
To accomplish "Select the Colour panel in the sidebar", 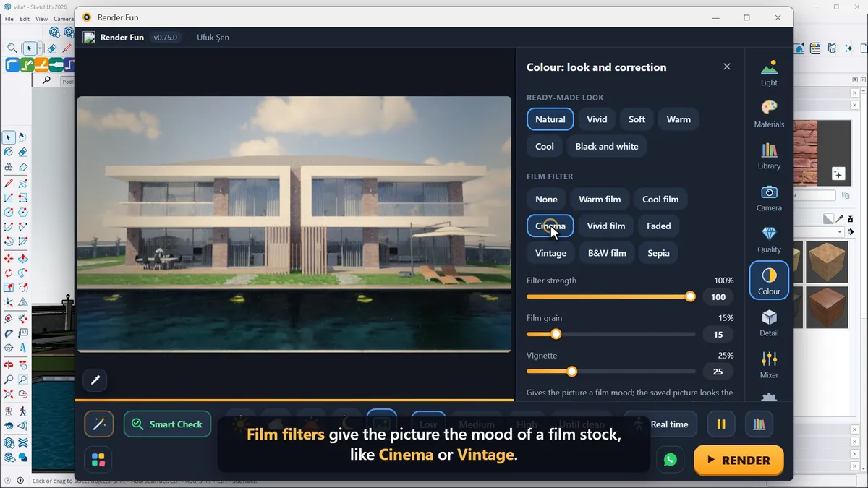I will click(769, 281).
